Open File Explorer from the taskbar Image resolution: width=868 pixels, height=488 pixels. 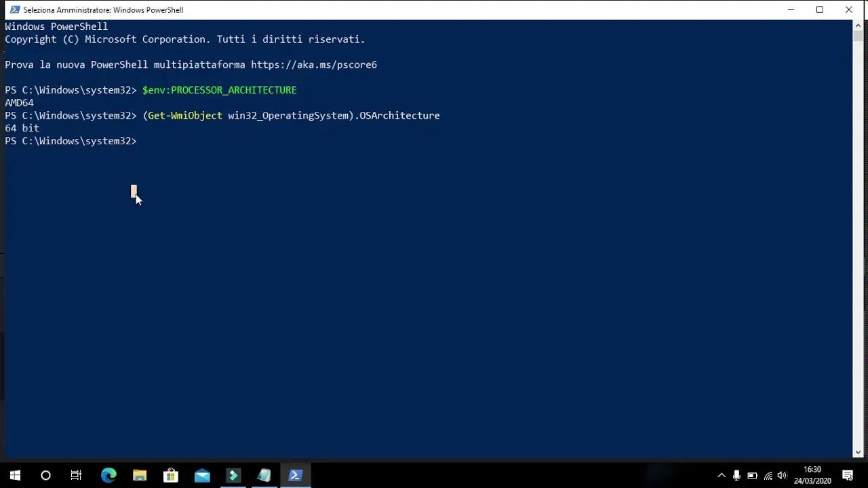[x=139, y=474]
